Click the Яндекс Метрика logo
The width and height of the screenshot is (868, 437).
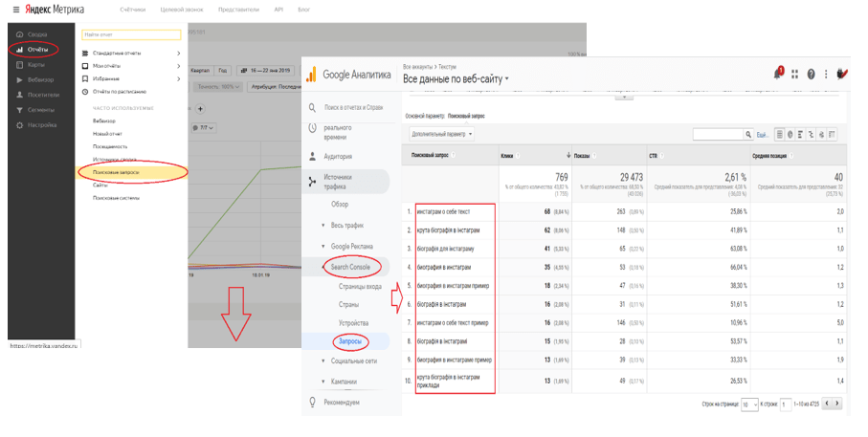click(55, 10)
